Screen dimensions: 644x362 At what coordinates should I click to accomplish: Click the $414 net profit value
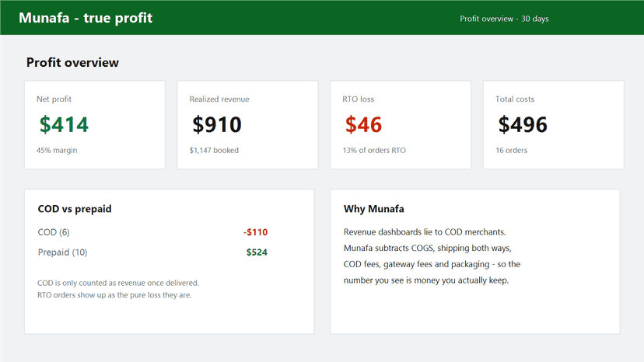(x=64, y=124)
